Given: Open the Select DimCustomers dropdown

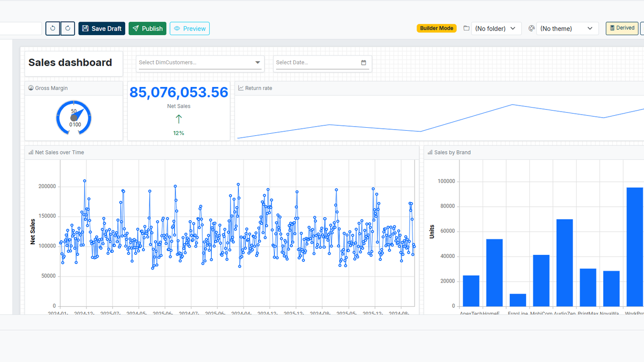Looking at the screenshot, I should 200,63.
